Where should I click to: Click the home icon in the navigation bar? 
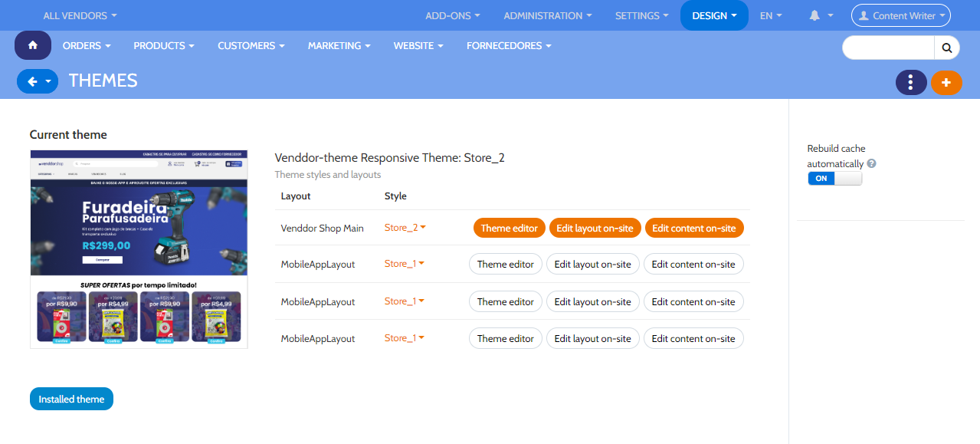point(32,45)
